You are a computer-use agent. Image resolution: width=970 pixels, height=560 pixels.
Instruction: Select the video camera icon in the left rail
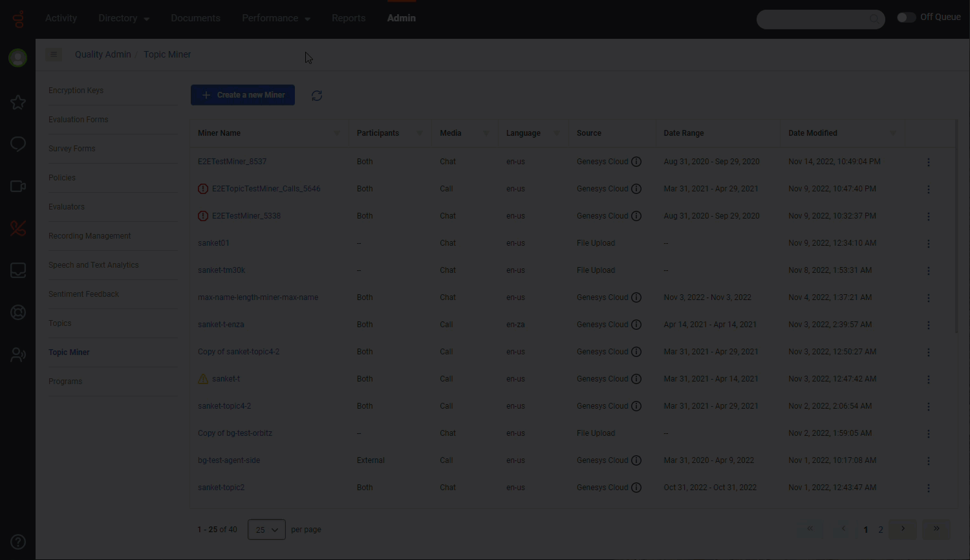17,186
